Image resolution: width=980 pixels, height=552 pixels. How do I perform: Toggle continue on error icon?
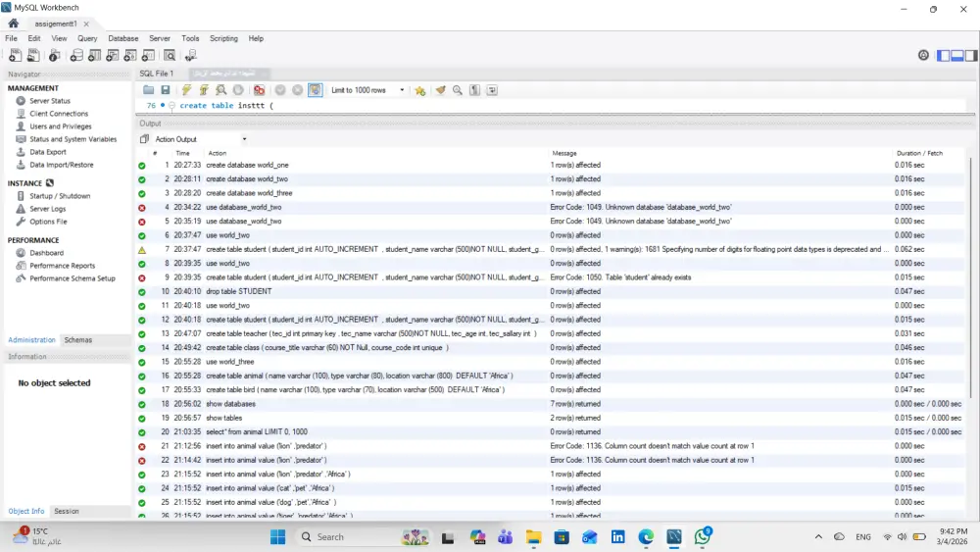pos(259,90)
